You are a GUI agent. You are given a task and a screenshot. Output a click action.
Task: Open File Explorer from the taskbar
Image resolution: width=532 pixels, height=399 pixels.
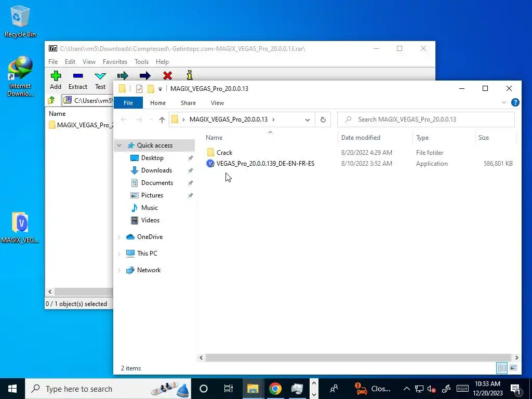(x=253, y=389)
